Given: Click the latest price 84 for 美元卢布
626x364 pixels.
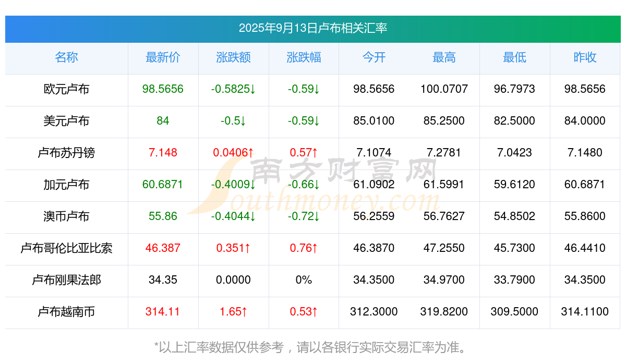Looking at the screenshot, I should pyautogui.click(x=163, y=121).
